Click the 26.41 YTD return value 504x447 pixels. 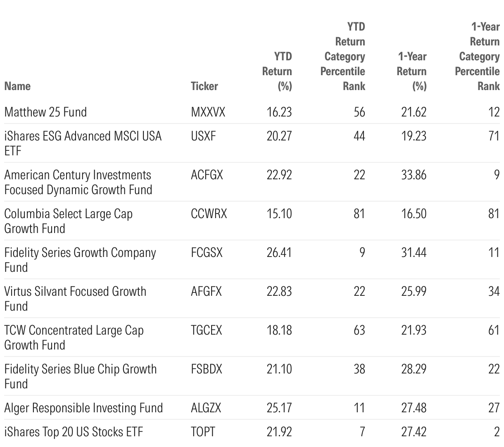point(279,252)
